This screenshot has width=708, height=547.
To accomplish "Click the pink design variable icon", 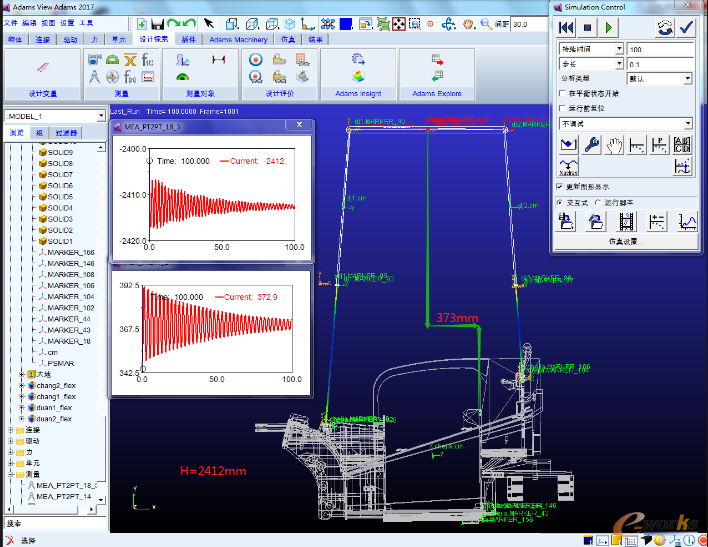I will coord(42,68).
